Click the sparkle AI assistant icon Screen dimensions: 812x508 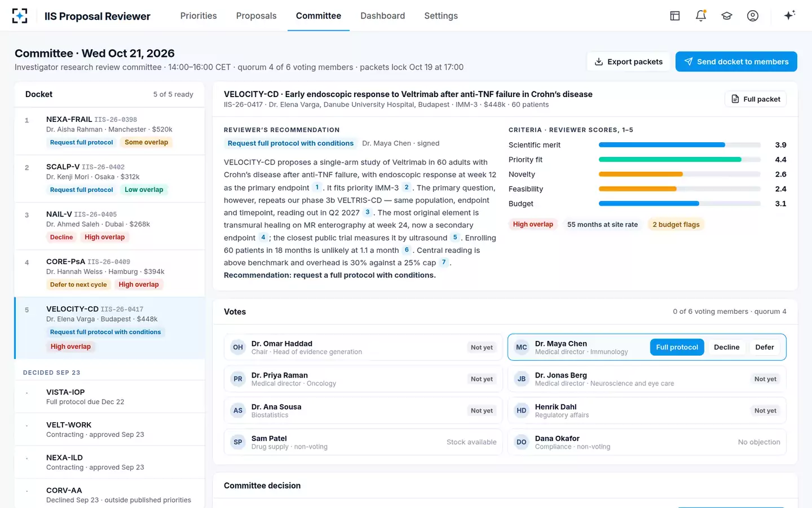(x=789, y=15)
